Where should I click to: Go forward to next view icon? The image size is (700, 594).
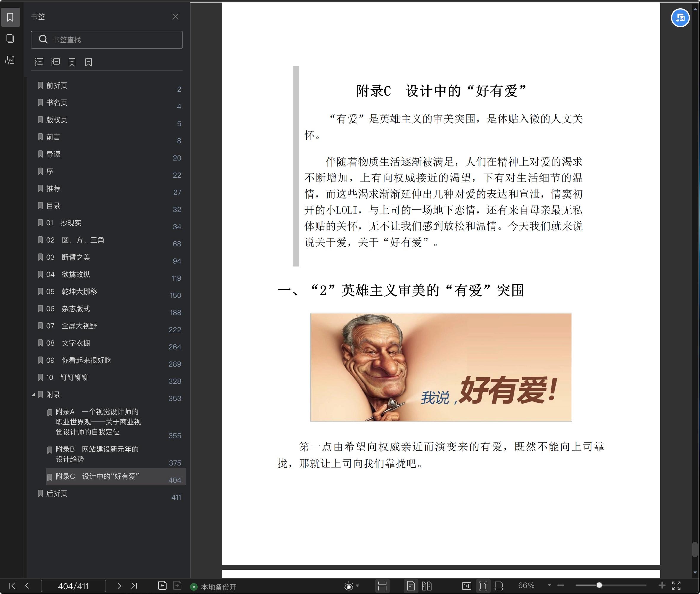pyautogui.click(x=177, y=586)
